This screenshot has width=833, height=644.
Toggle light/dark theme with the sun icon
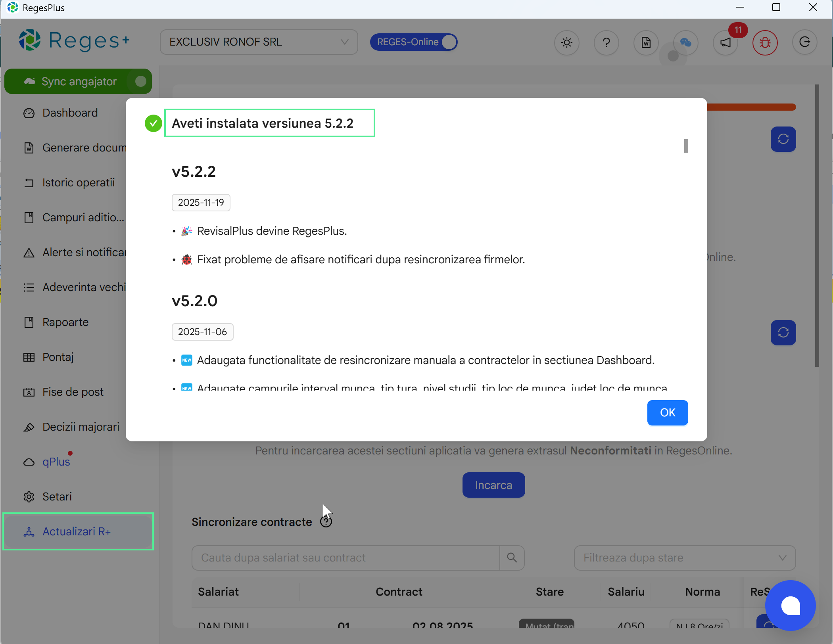[x=566, y=42]
